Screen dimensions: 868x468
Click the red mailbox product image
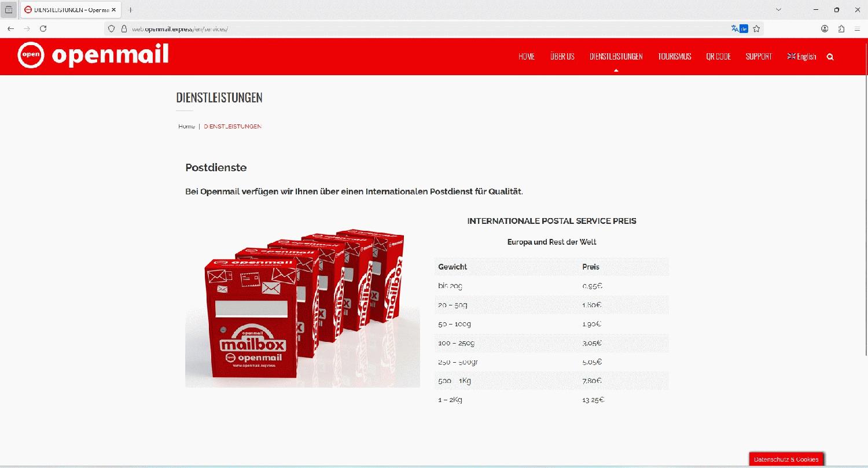(302, 308)
